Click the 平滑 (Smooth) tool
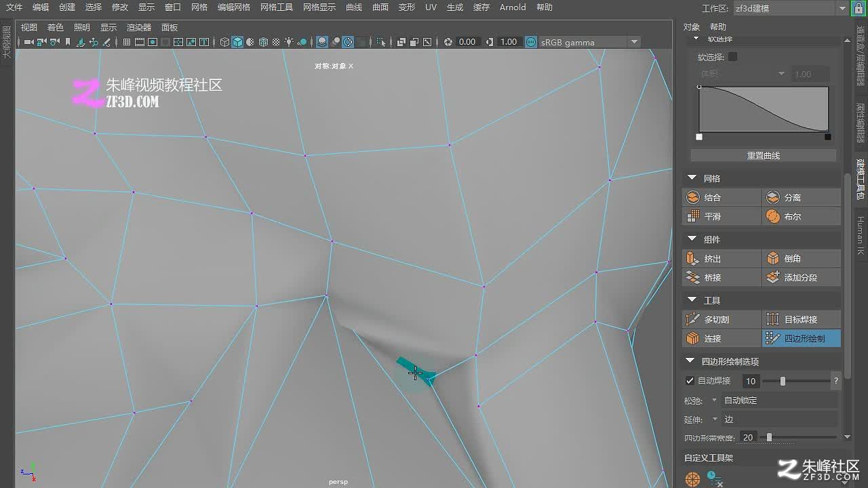Viewport: 868px width, 488px height. [722, 216]
